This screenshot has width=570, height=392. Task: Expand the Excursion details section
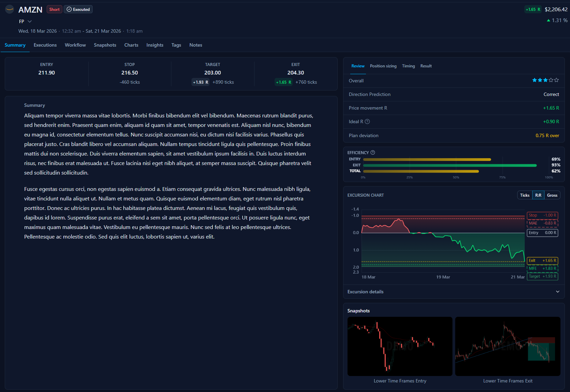(x=454, y=292)
